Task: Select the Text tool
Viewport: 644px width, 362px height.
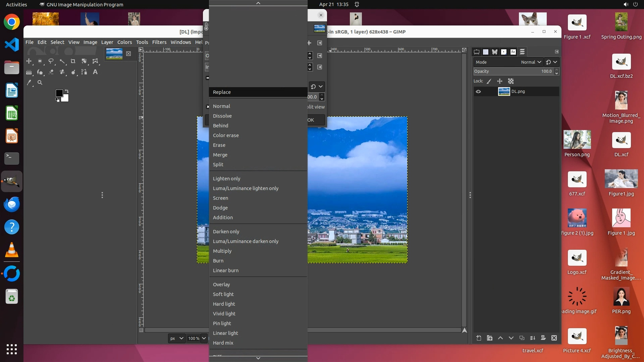Action: click(x=95, y=72)
